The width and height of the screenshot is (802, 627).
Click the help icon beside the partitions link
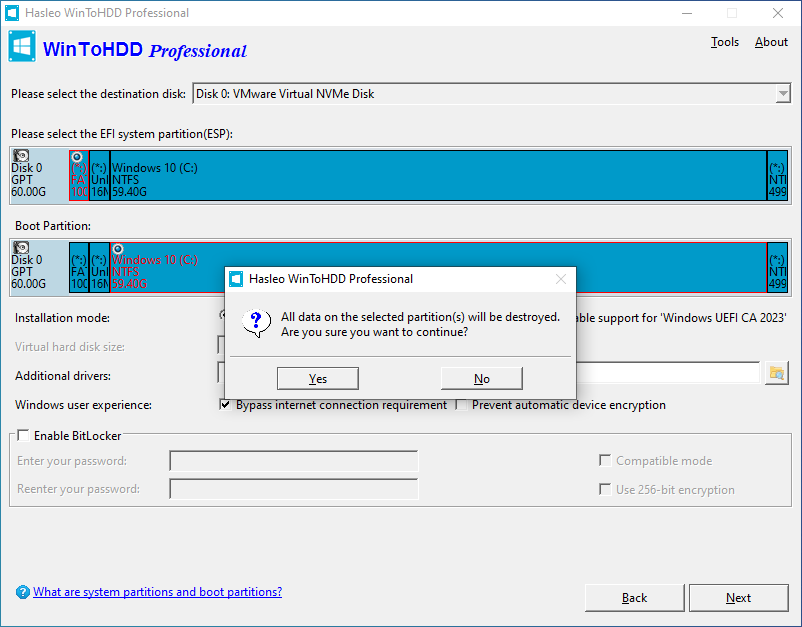[22, 592]
